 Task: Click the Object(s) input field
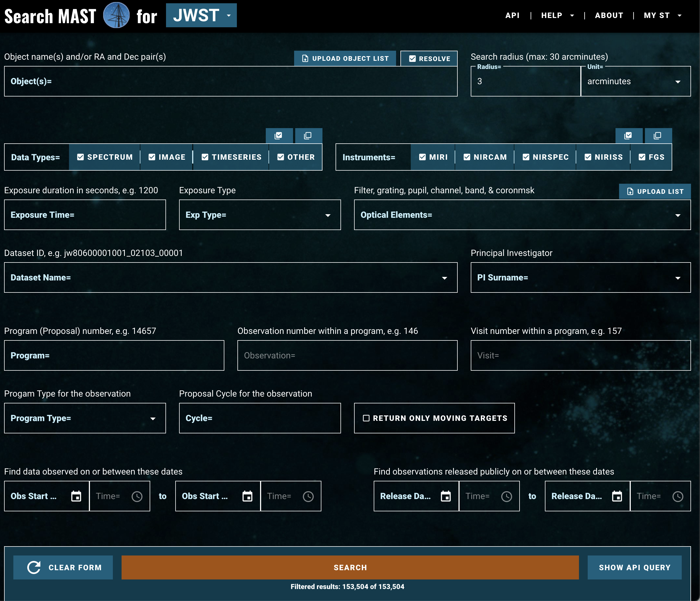[231, 81]
